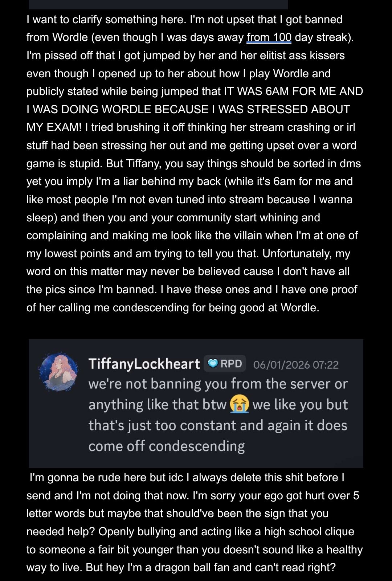Click the "come off condescending" message line

[x=167, y=446]
